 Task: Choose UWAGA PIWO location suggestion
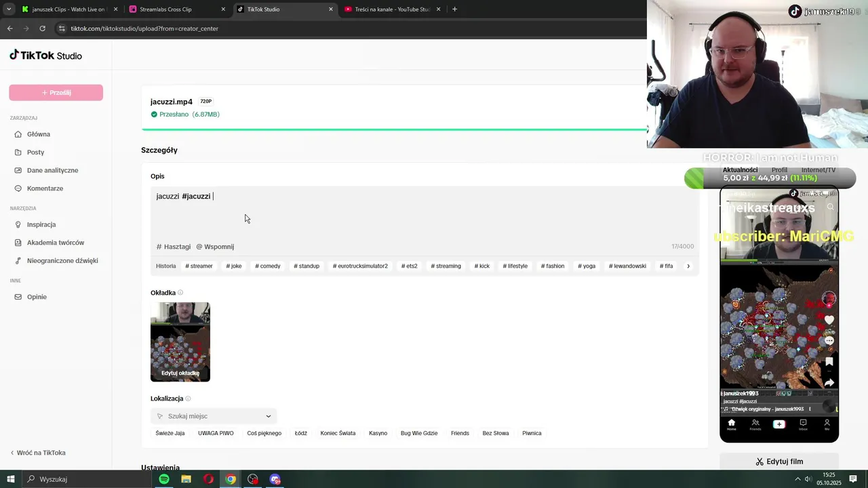(x=216, y=433)
